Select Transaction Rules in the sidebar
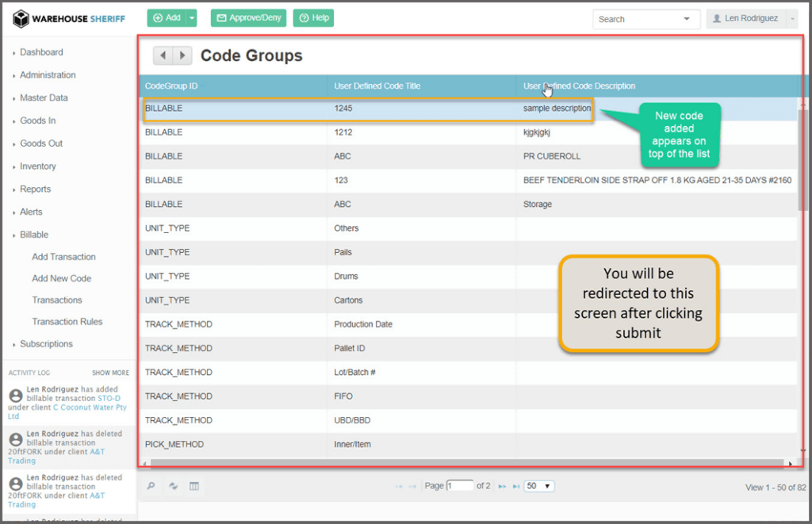 (67, 322)
